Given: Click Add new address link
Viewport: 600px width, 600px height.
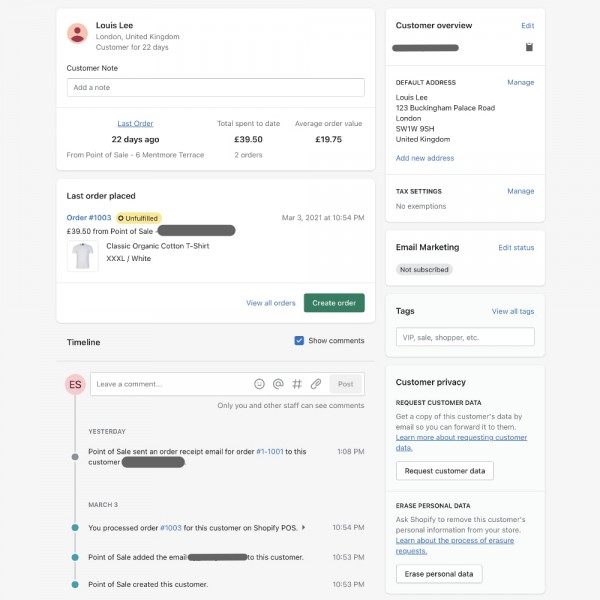Looking at the screenshot, I should [x=425, y=158].
